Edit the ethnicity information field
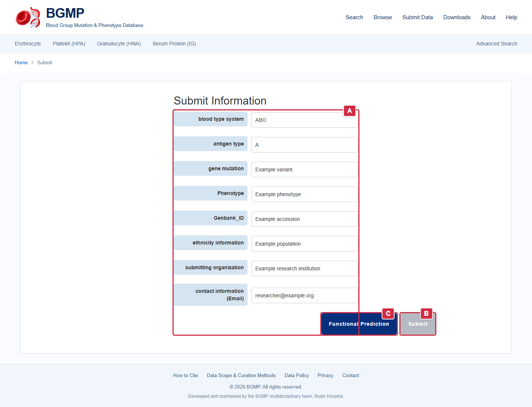This screenshot has height=407, width=532. coord(305,244)
